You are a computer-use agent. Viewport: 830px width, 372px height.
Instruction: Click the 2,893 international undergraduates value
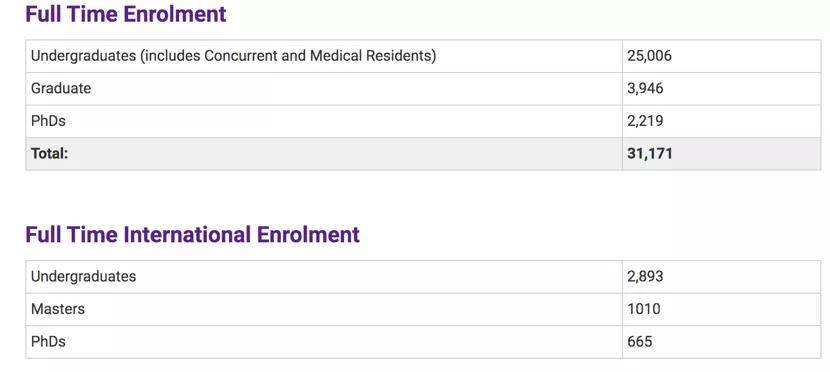click(x=645, y=276)
